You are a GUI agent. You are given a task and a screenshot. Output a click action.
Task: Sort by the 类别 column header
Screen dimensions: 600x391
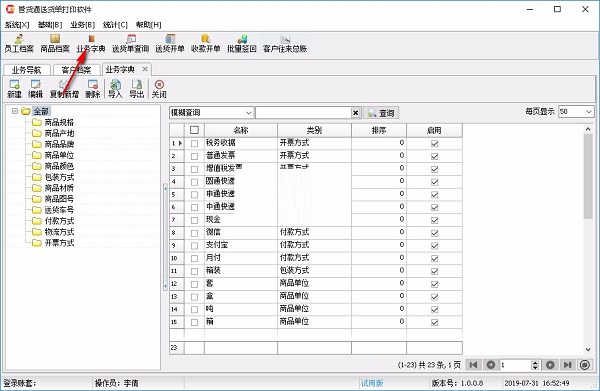pyautogui.click(x=314, y=130)
